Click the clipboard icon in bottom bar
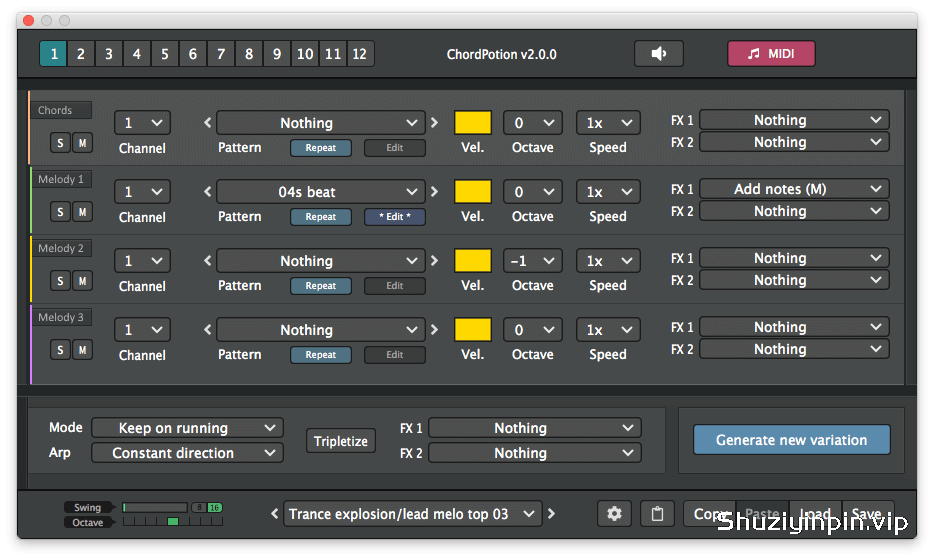Viewport: 934px width, 560px height. click(x=657, y=514)
